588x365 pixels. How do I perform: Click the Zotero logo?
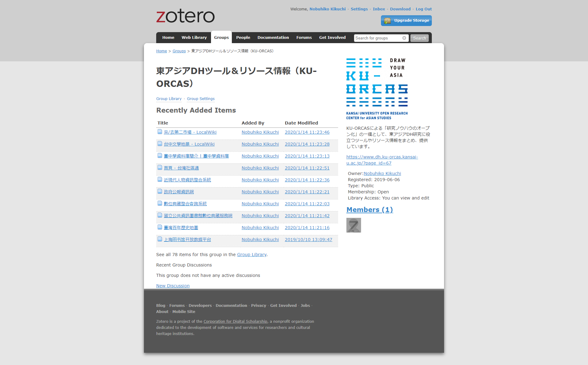click(x=185, y=16)
